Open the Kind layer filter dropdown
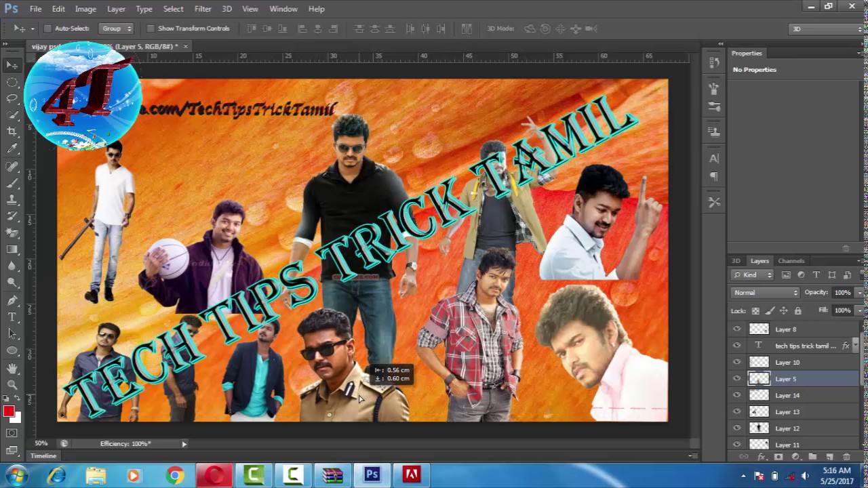This screenshot has height=488, width=868. click(x=753, y=274)
